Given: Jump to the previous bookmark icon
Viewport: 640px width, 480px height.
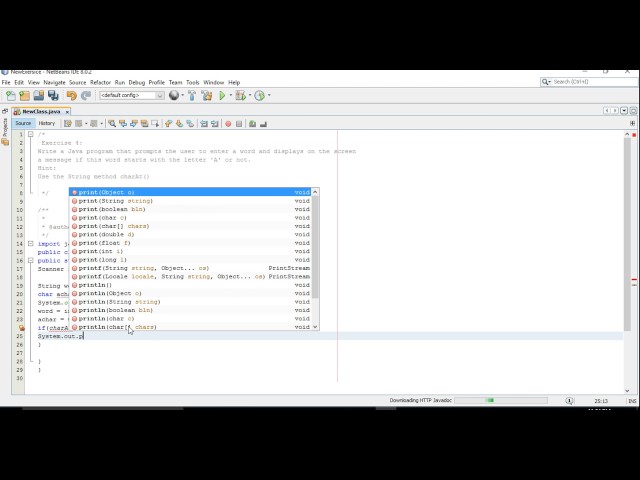Looking at the screenshot, I should click(x=169, y=123).
